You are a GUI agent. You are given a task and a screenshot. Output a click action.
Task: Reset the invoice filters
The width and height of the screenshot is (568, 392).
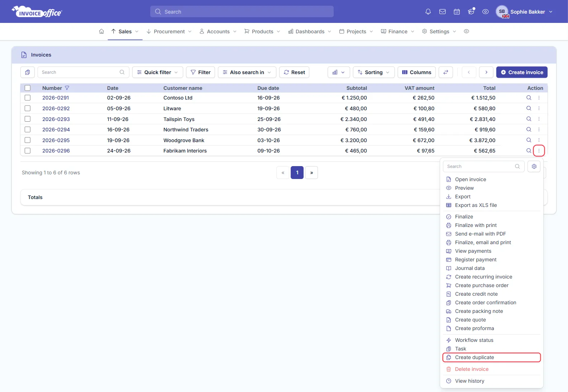(x=294, y=72)
